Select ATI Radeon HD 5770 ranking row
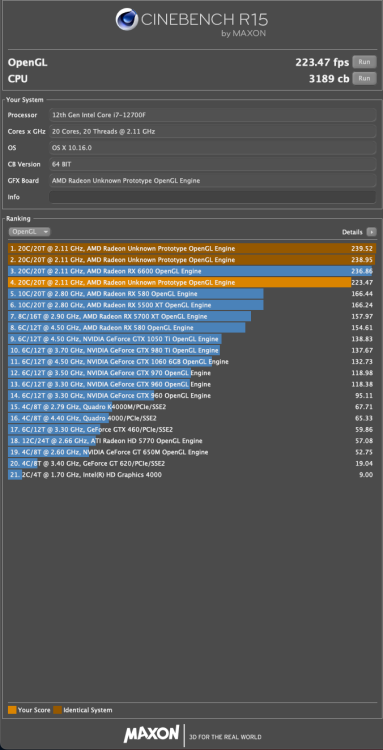This screenshot has height=750, width=383. tap(192, 441)
